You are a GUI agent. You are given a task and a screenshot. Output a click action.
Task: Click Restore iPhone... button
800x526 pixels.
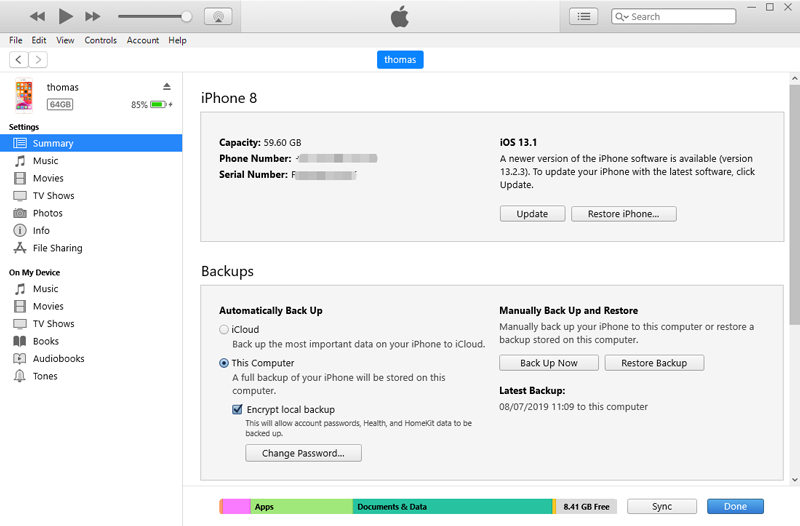pyautogui.click(x=623, y=214)
